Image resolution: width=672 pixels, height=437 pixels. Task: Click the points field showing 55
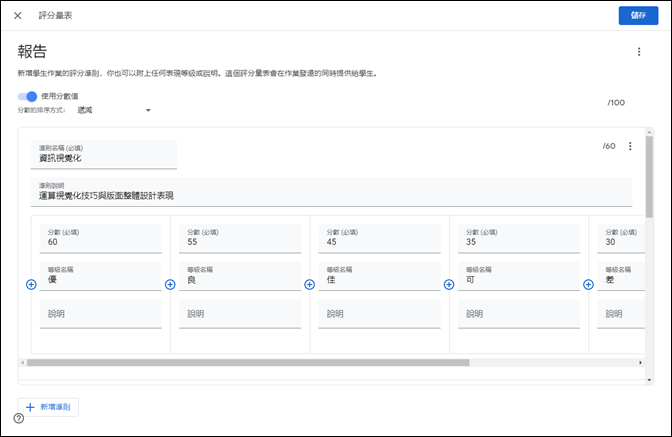pyautogui.click(x=240, y=238)
